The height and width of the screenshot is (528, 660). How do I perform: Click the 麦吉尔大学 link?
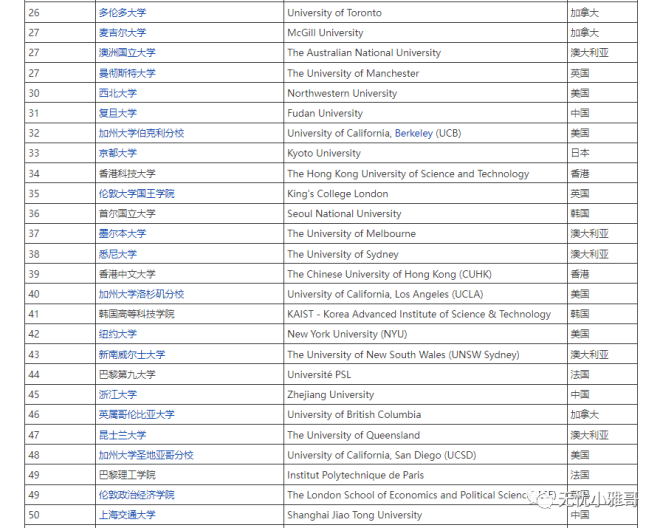pyautogui.click(x=121, y=33)
